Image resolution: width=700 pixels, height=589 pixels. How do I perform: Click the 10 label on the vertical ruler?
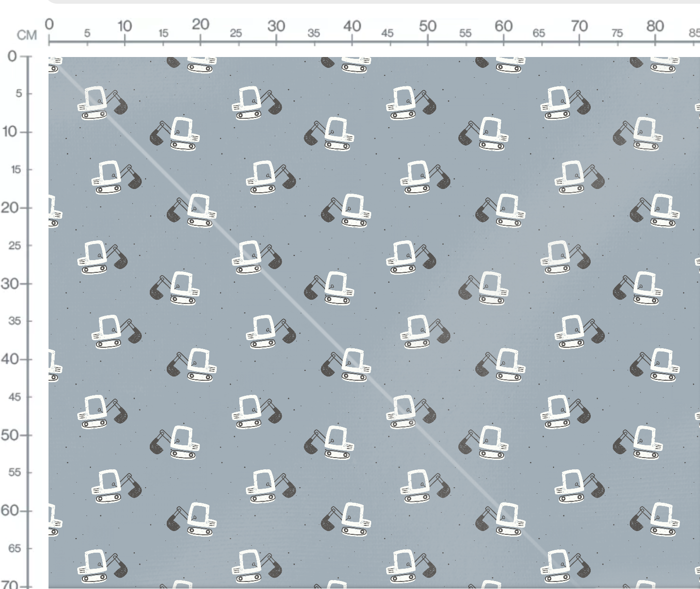coord(9,131)
